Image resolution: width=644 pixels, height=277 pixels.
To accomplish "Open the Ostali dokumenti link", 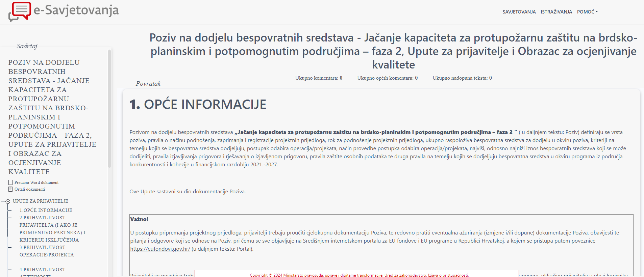I will [x=30, y=189].
